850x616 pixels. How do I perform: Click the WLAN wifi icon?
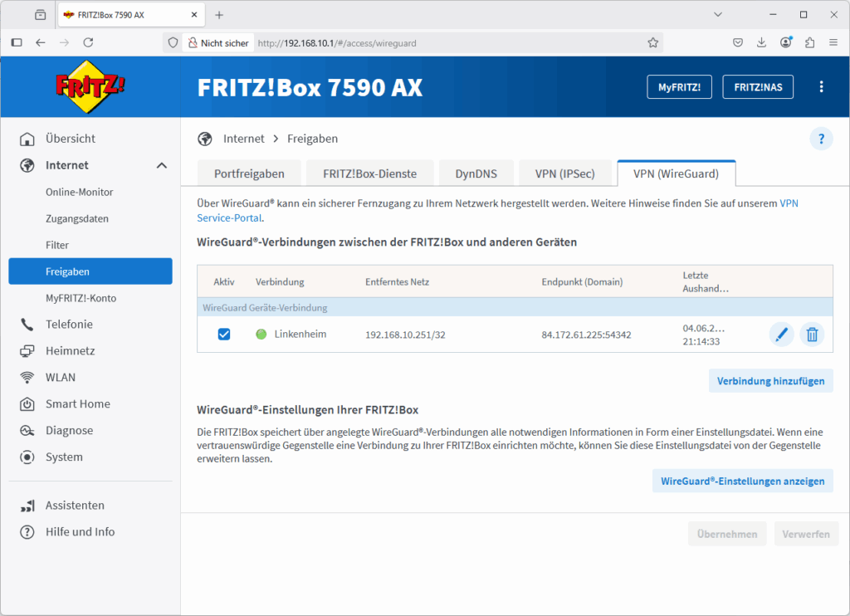tap(27, 378)
